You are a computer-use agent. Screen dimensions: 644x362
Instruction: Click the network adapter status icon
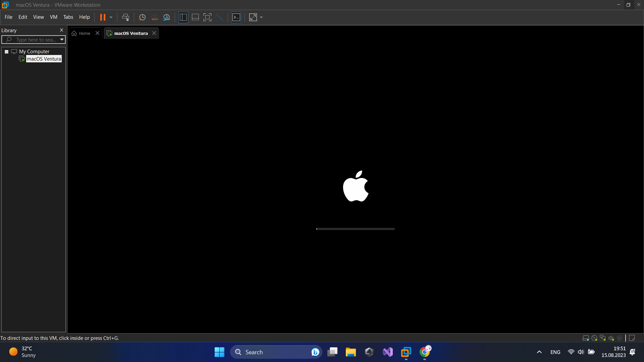(x=603, y=338)
